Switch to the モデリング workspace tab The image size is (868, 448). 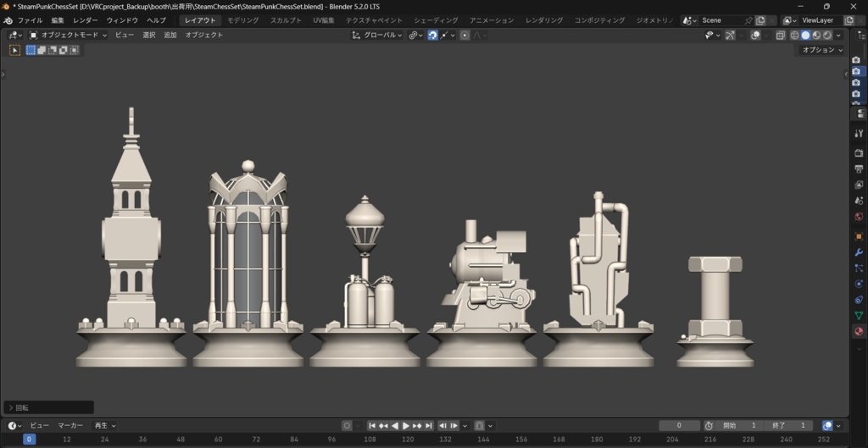tap(243, 20)
